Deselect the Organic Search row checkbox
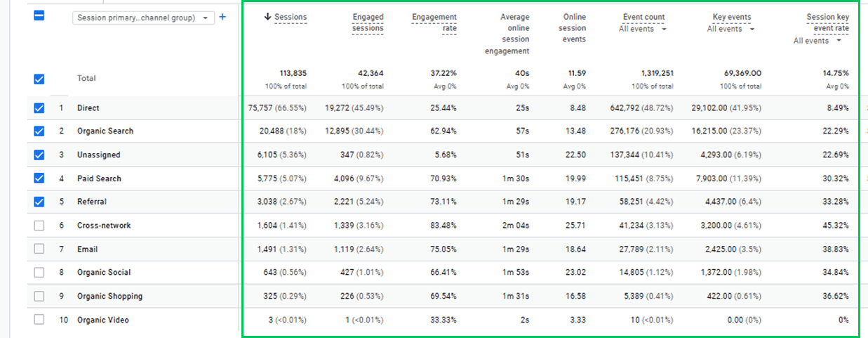The width and height of the screenshot is (868, 338). click(39, 131)
